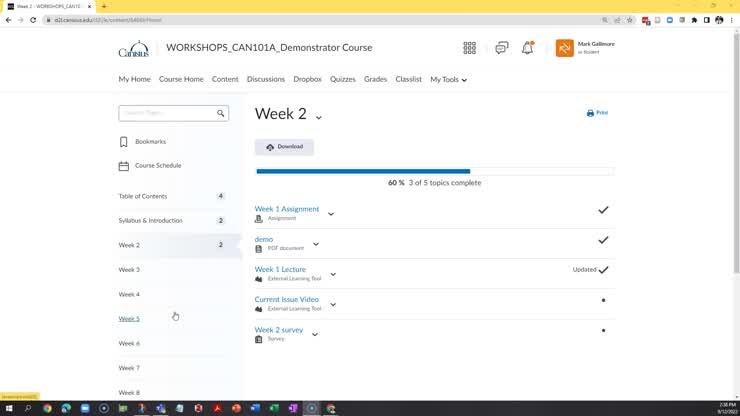Open the Current Issue Video dropdown chevron
740x416 pixels.
coord(333,305)
